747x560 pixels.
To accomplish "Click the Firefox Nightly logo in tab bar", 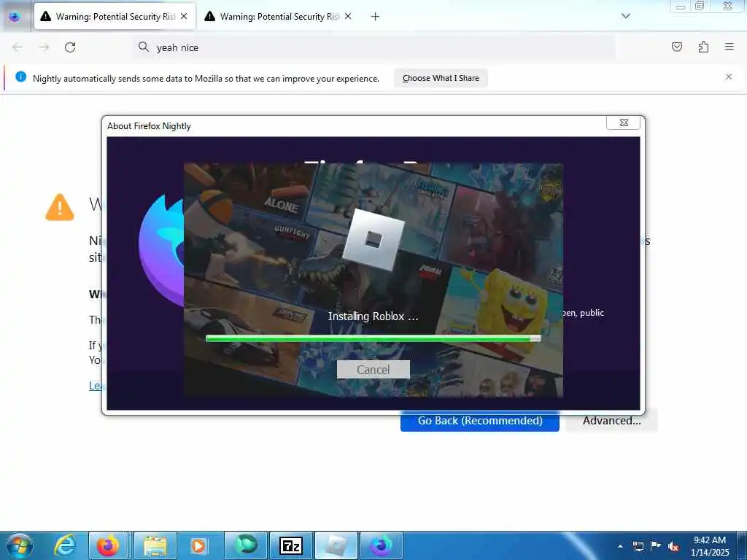I will coord(15,16).
